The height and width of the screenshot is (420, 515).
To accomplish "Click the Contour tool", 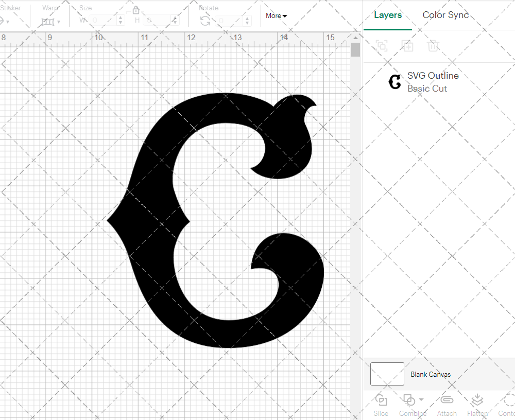I will click(506, 406).
